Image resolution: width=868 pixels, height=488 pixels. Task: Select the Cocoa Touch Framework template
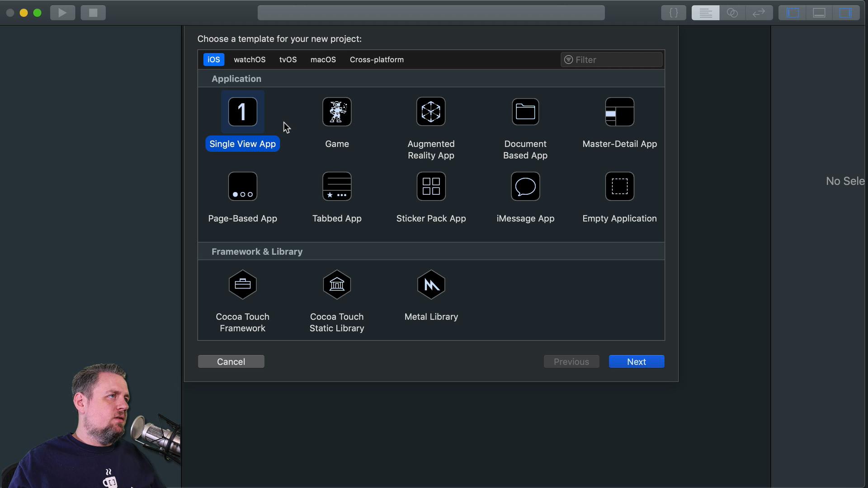point(243,285)
